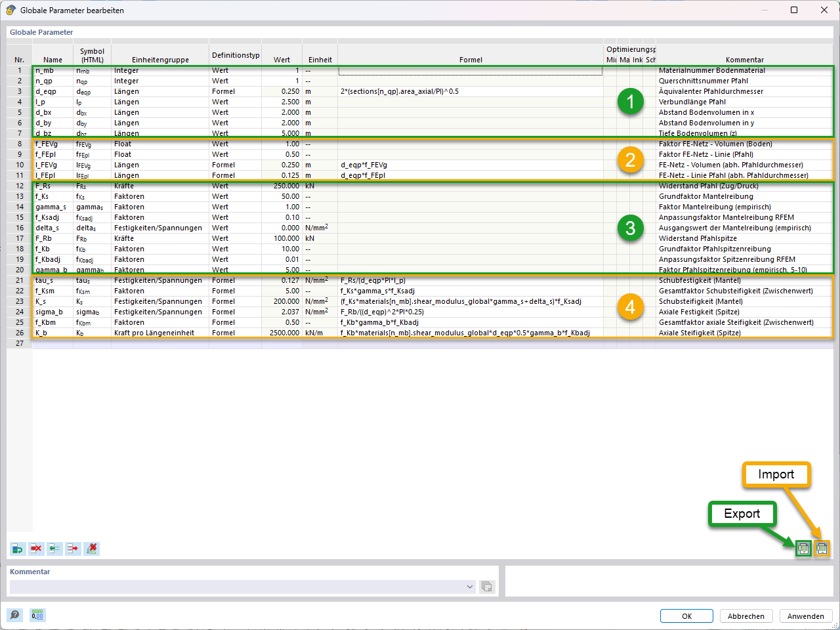
Task: Select the name cell f_FEVg
Action: pyautogui.click(x=53, y=144)
